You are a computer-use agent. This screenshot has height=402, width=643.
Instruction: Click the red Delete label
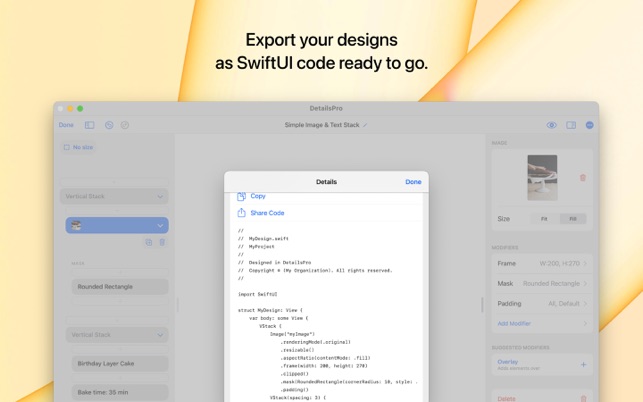[x=506, y=399]
